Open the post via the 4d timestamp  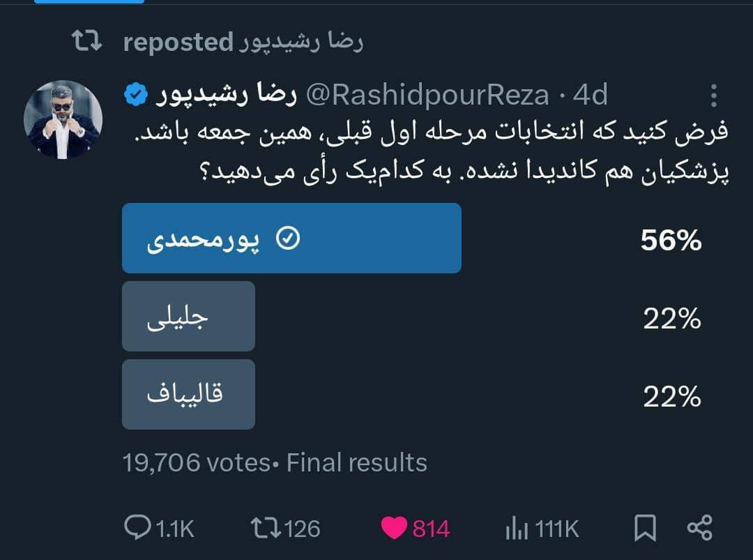pyautogui.click(x=590, y=94)
